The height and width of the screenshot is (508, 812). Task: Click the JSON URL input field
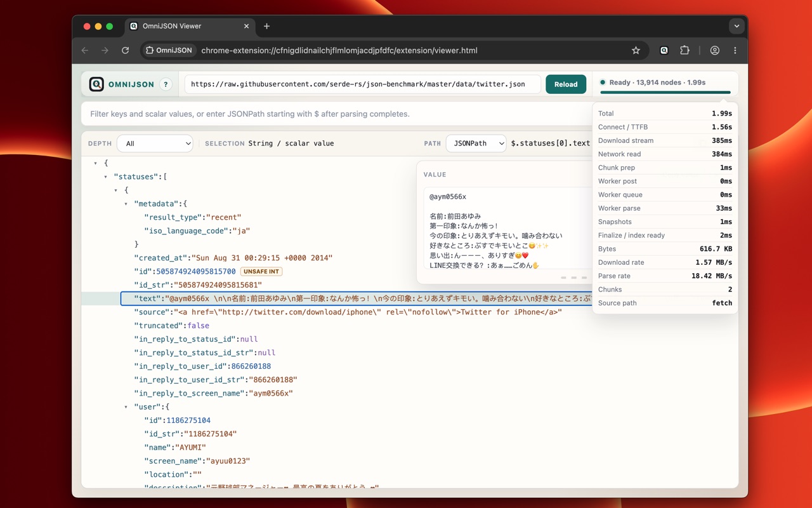pos(362,84)
